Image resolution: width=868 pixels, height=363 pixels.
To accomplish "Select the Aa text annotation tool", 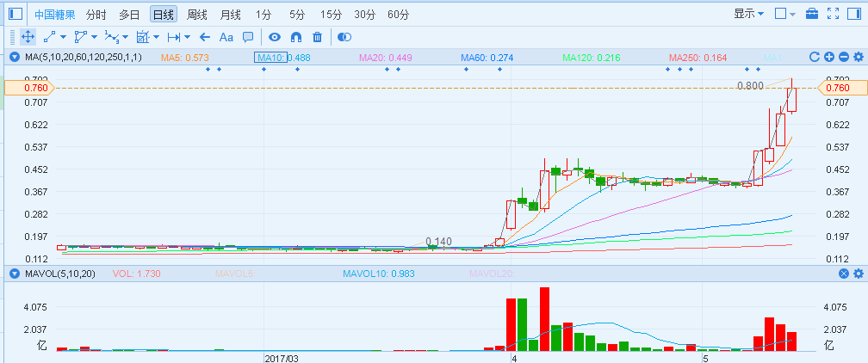I will tap(226, 37).
